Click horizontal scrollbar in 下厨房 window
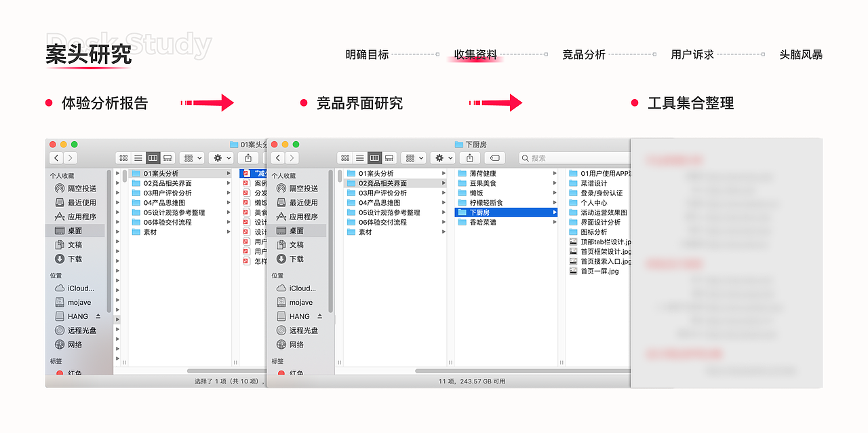Screen dimensions: 868x433 523,371
